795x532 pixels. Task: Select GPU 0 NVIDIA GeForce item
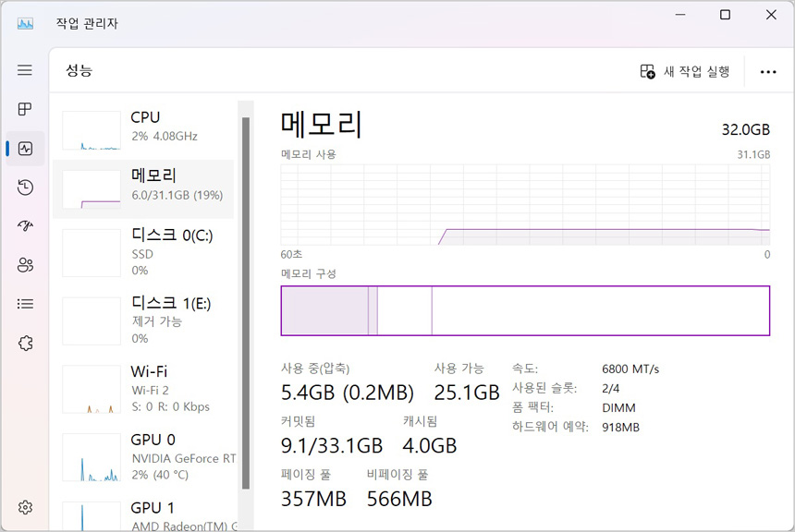[x=143, y=456]
